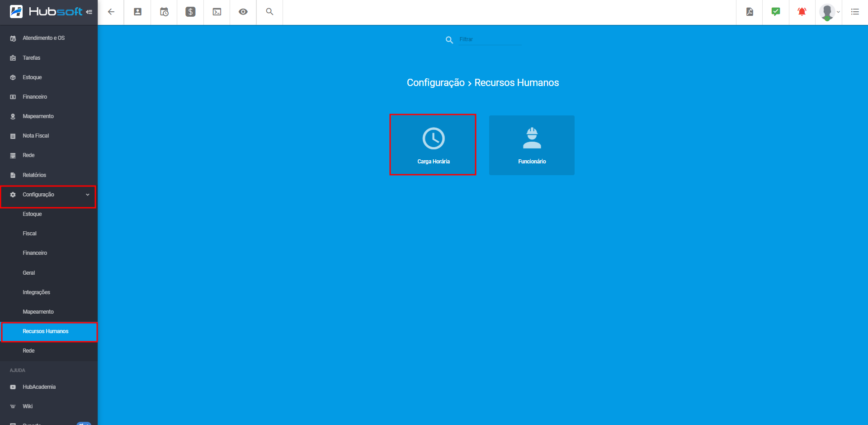This screenshot has width=868, height=425.
Task: Click the Hubsoft logo icon
Action: pos(16,12)
